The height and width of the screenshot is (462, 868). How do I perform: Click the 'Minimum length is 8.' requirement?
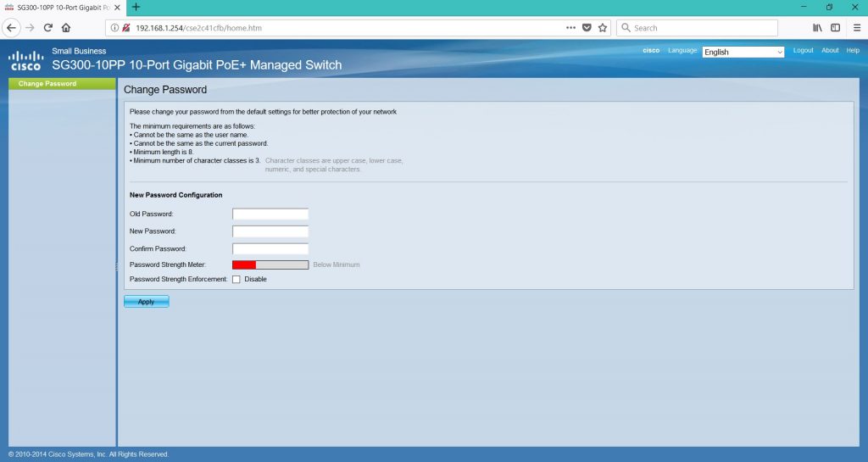(x=163, y=152)
